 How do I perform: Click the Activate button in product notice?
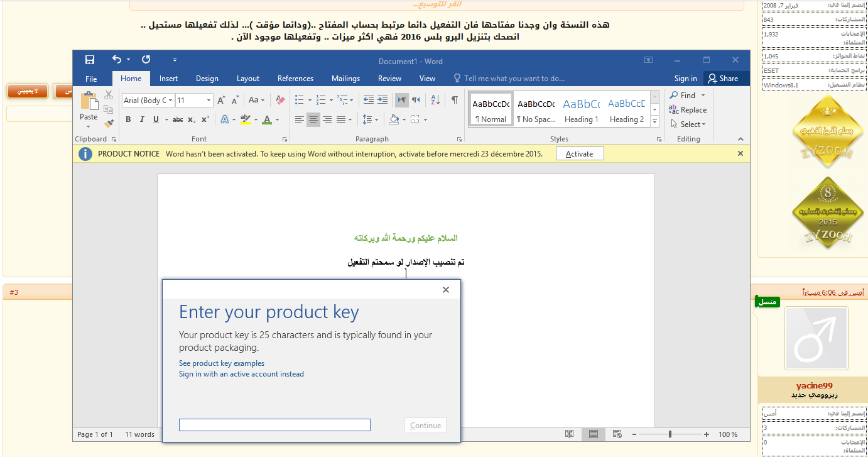pos(580,154)
